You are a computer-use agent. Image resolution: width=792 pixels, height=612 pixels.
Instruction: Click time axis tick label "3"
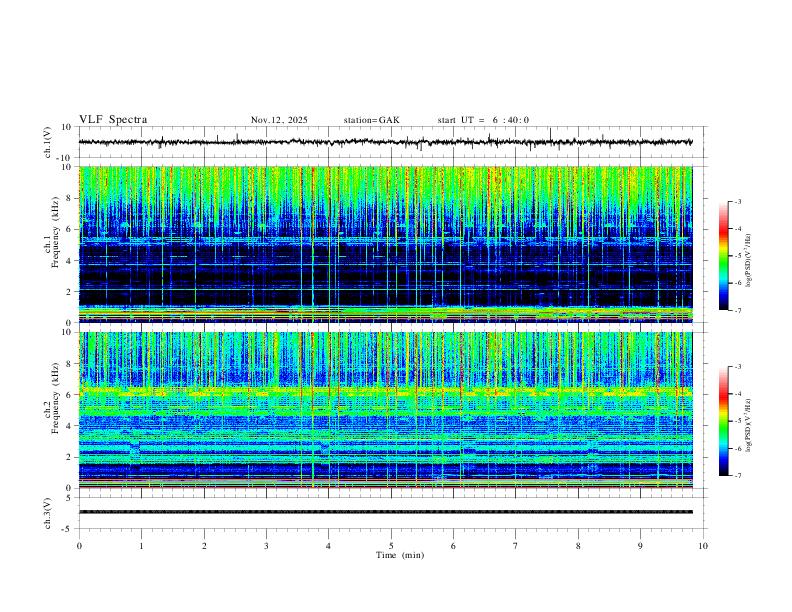coord(266,546)
